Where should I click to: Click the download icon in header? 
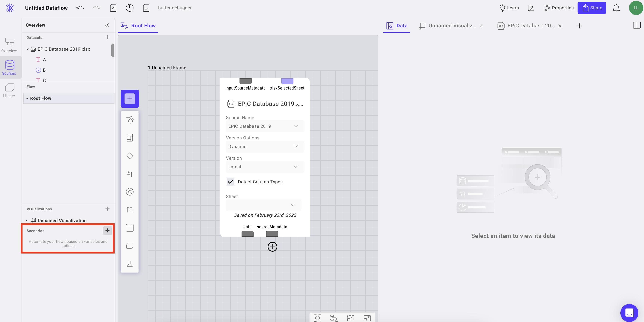click(146, 8)
